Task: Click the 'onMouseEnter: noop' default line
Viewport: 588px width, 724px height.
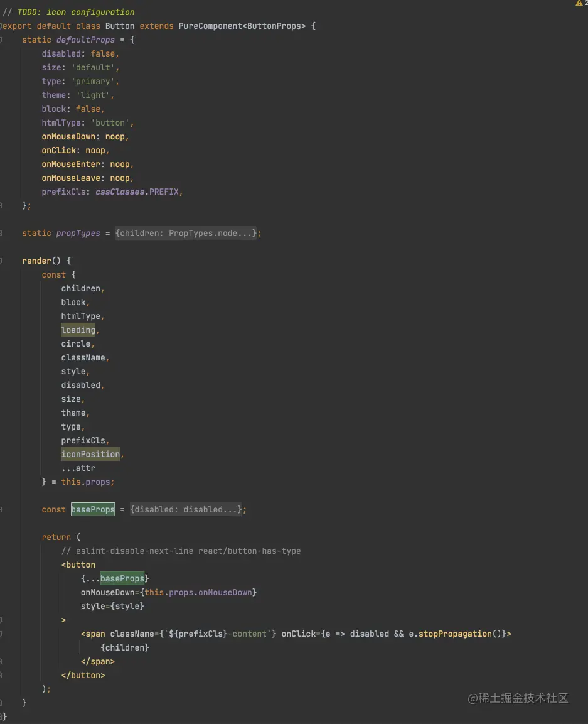Action: [88, 165]
